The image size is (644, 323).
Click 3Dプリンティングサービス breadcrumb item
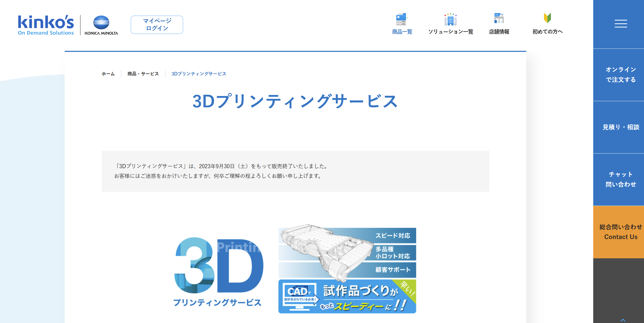[199, 74]
